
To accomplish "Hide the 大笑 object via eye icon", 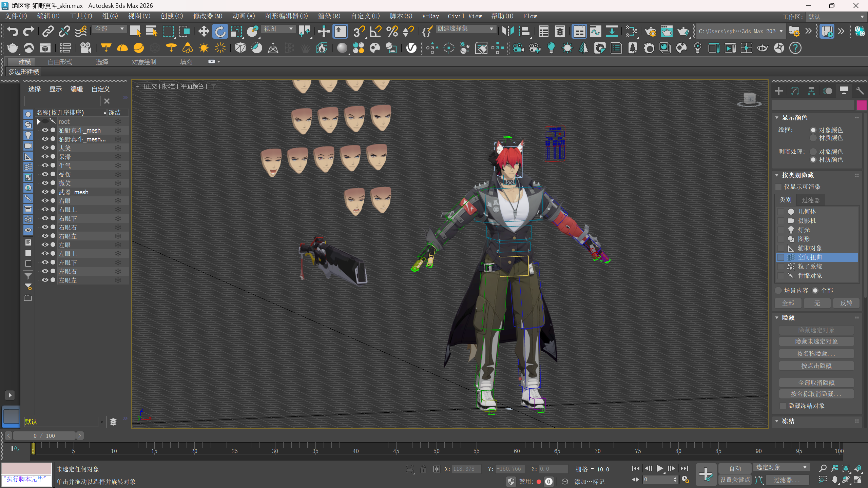I will (45, 148).
